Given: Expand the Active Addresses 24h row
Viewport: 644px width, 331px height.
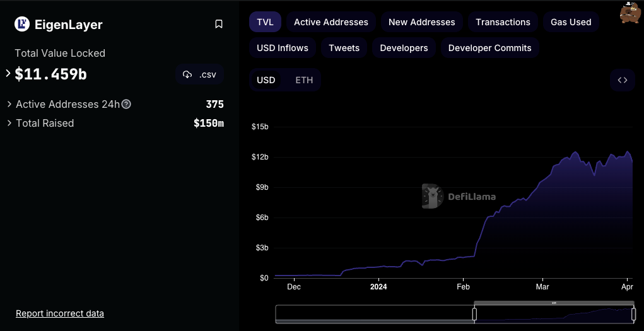Looking at the screenshot, I should [9, 104].
